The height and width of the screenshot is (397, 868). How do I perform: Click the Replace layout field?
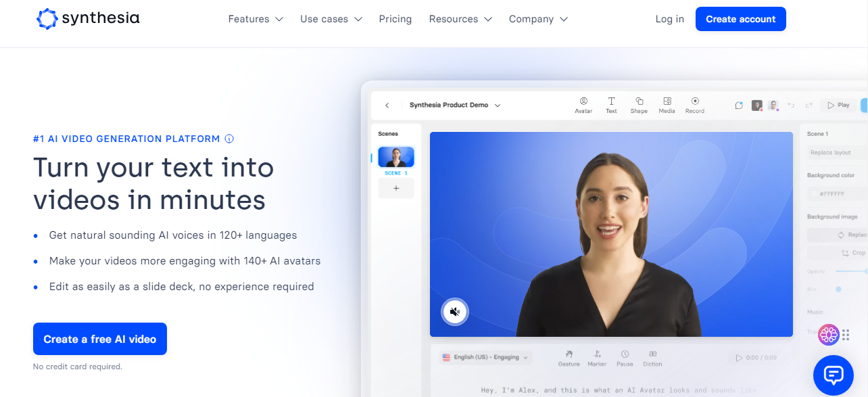838,153
